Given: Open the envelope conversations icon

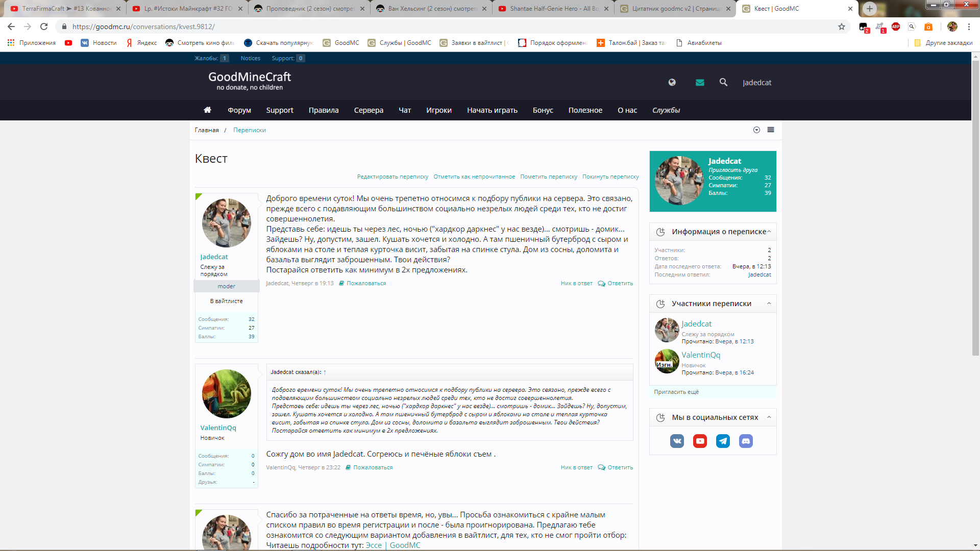Looking at the screenshot, I should (x=700, y=82).
